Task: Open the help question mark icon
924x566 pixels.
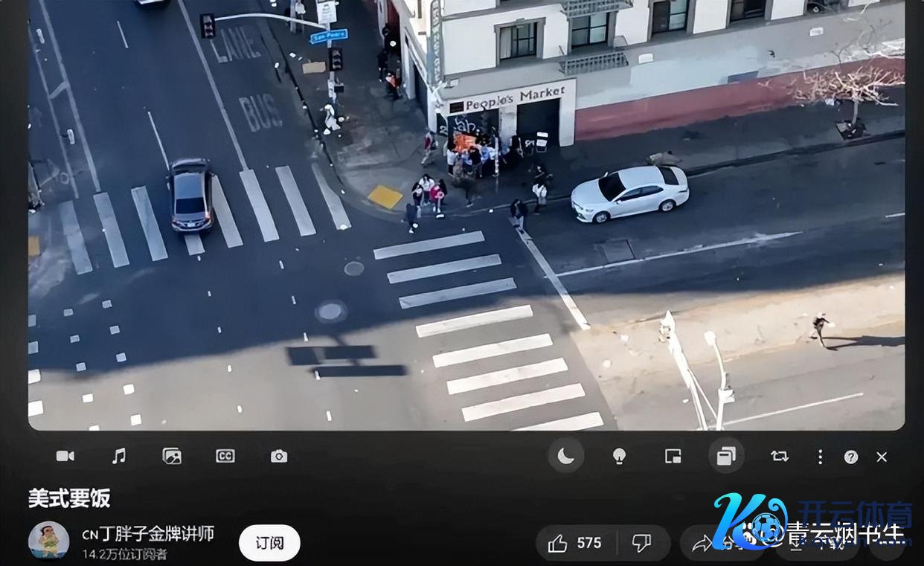Action: tap(851, 457)
